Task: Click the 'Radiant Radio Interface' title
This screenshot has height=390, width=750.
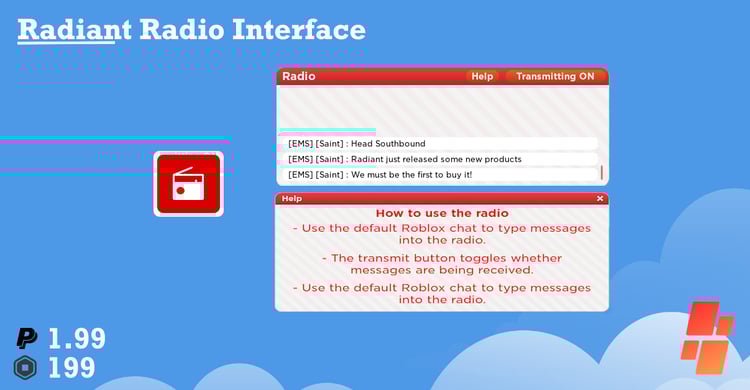Action: pyautogui.click(x=191, y=30)
